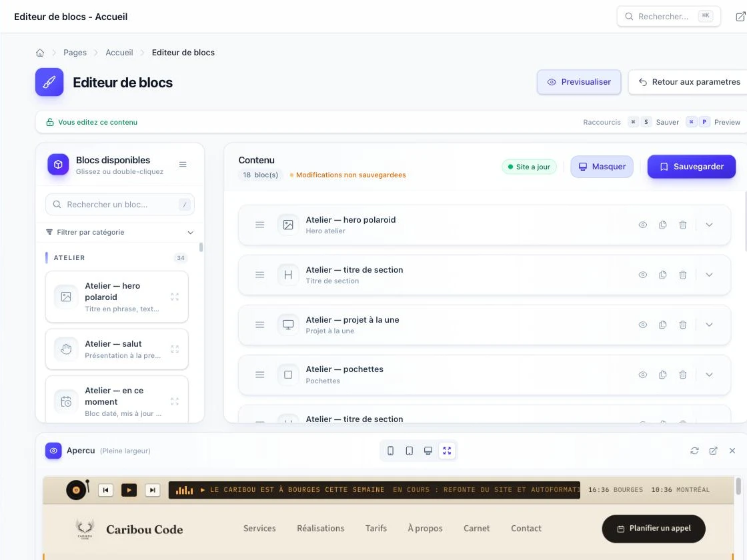Click Retour aux parametres button
Viewport: 747px width, 560px height.
688,82
